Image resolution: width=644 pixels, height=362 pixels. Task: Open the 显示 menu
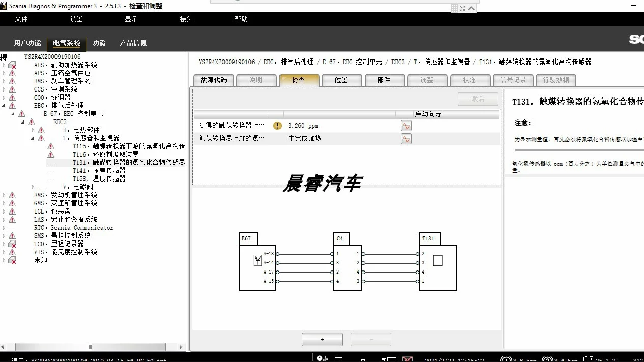pos(131,19)
